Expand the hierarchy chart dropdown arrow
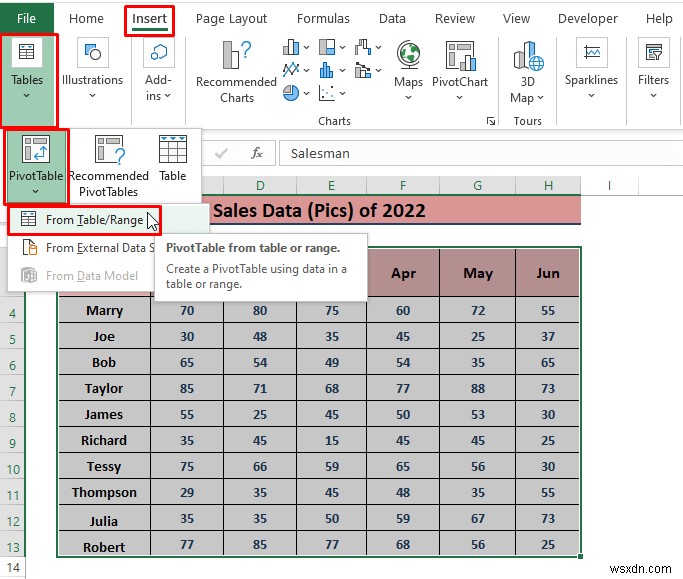683x579 pixels. tap(342, 47)
